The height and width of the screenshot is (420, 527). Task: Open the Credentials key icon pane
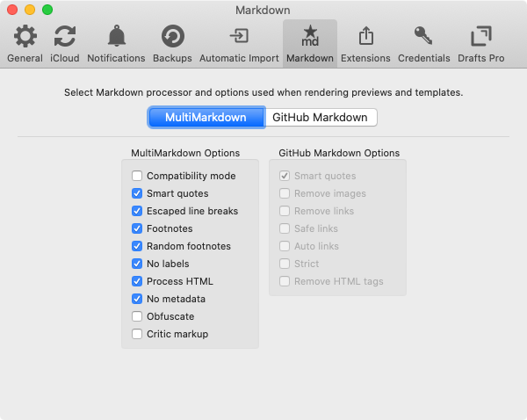[423, 43]
